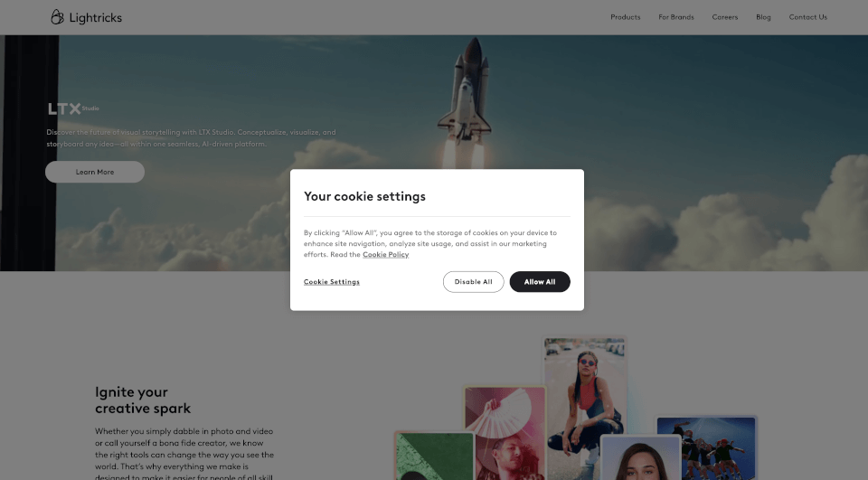Viewport: 868px width, 480px height.
Task: Select Contact Us in the header
Action: coord(807,17)
